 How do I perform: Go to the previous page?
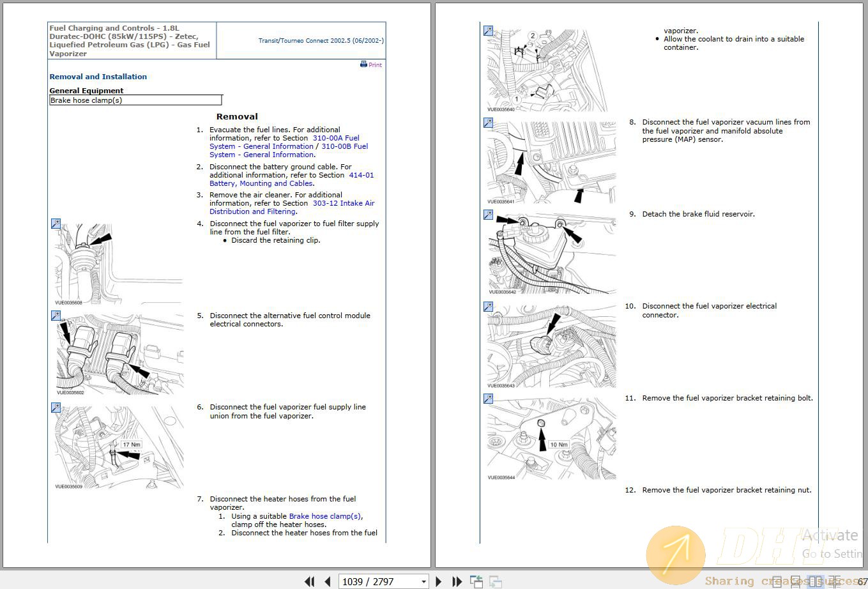point(328,581)
